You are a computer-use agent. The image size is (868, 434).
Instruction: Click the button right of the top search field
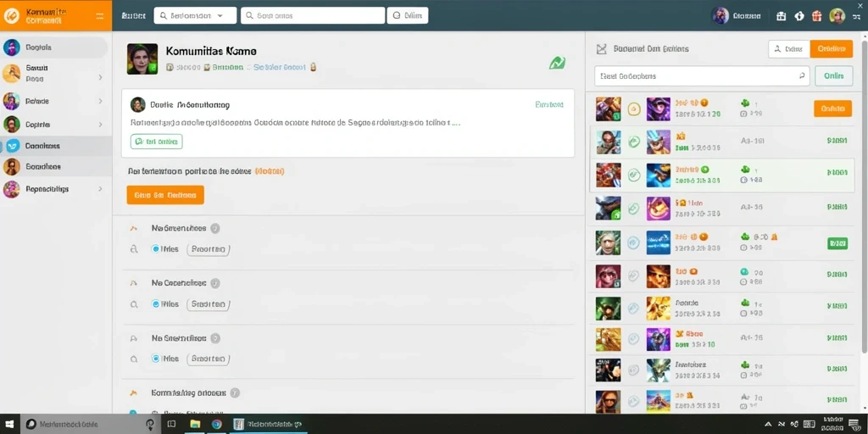coord(408,15)
